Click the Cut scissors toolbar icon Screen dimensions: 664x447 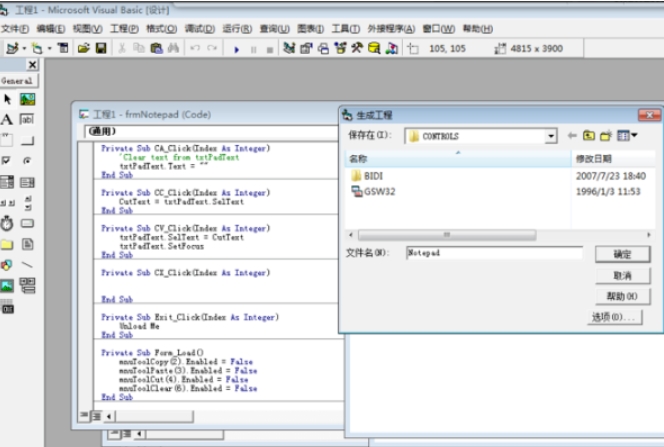tap(122, 48)
